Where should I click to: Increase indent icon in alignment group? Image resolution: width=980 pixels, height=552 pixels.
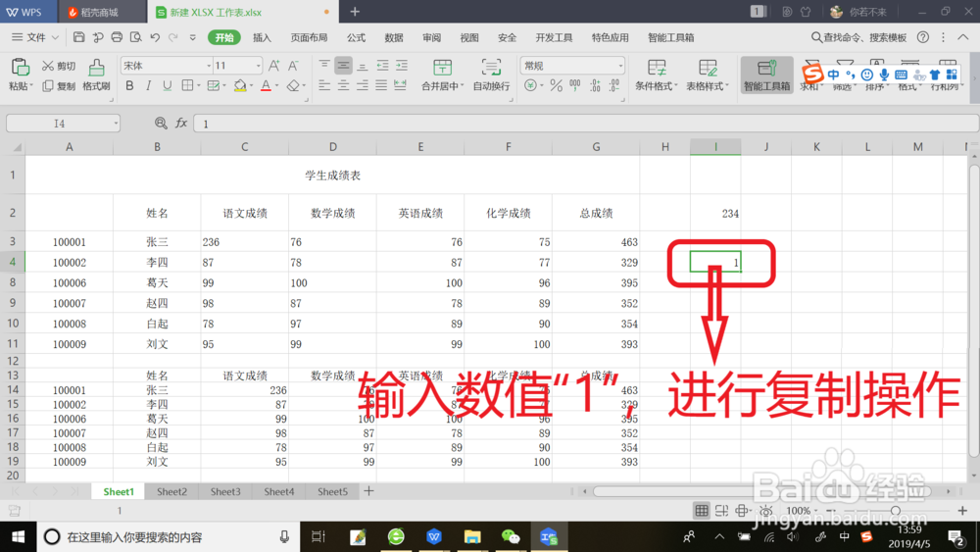(x=402, y=66)
